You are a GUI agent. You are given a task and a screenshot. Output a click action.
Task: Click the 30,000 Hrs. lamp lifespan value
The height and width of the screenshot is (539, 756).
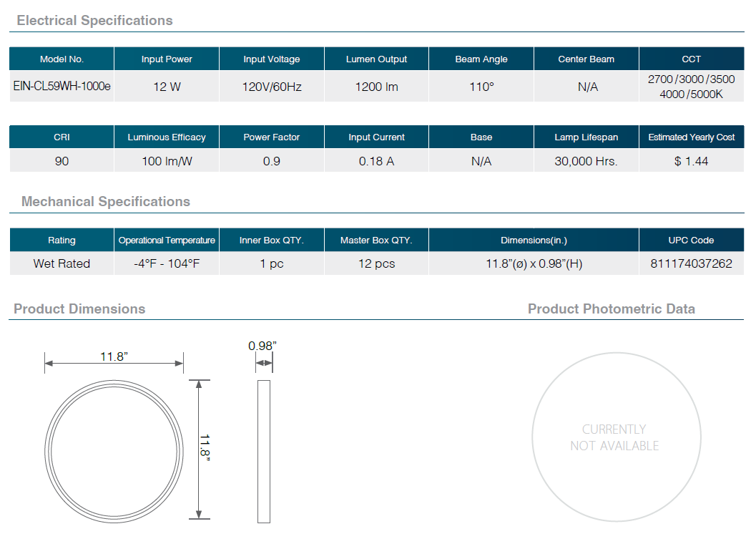[x=586, y=161]
